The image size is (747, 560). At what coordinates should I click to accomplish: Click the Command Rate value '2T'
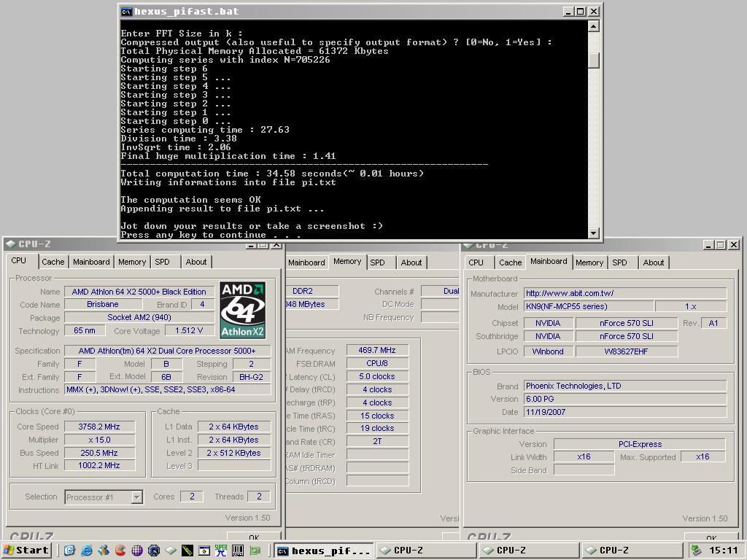coord(377,441)
